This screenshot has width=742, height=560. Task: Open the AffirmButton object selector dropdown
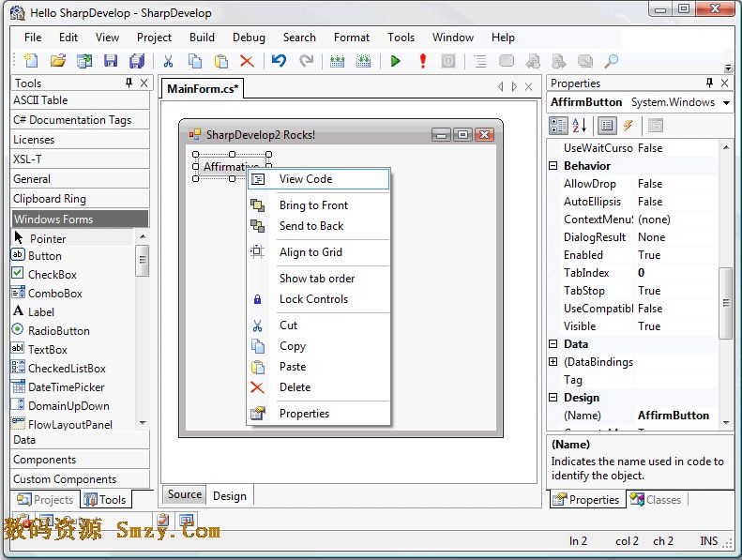pos(726,103)
